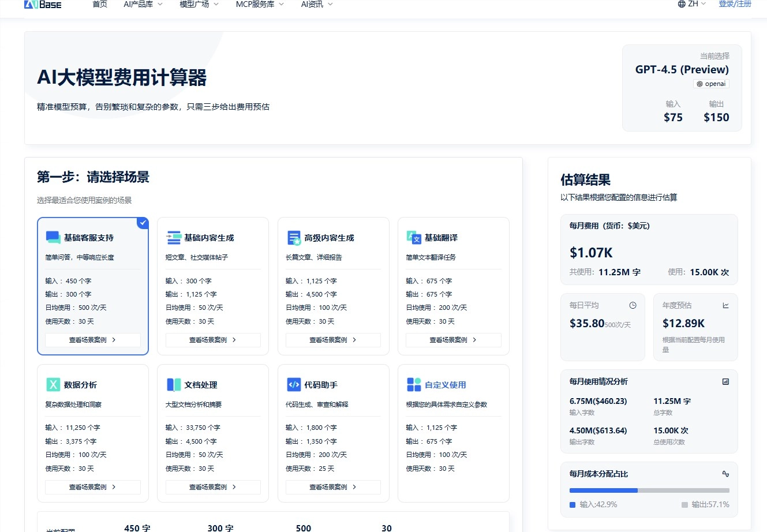The image size is (767, 532).
Task: Click chevron on 基础内容生成 查看场景案例
Action: [234, 340]
